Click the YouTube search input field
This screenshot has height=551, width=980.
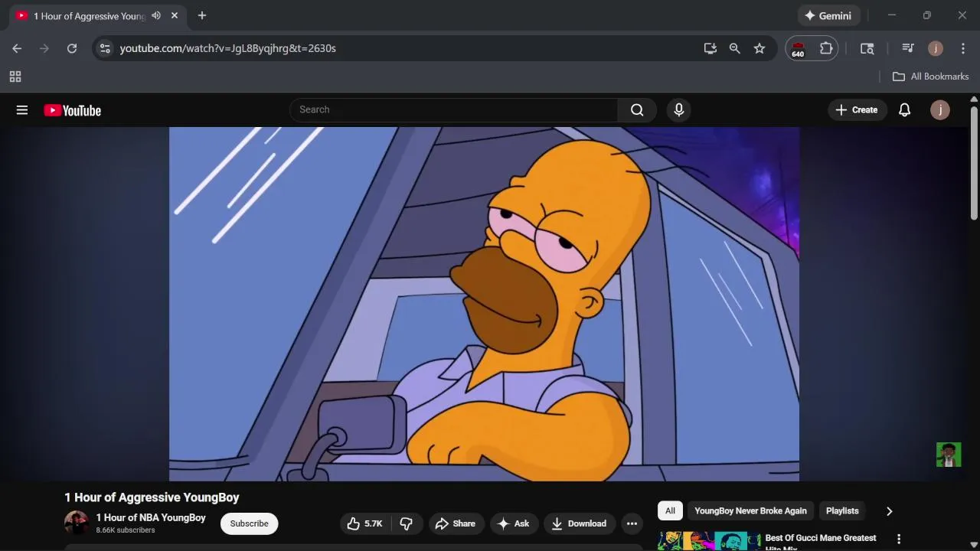(x=453, y=110)
